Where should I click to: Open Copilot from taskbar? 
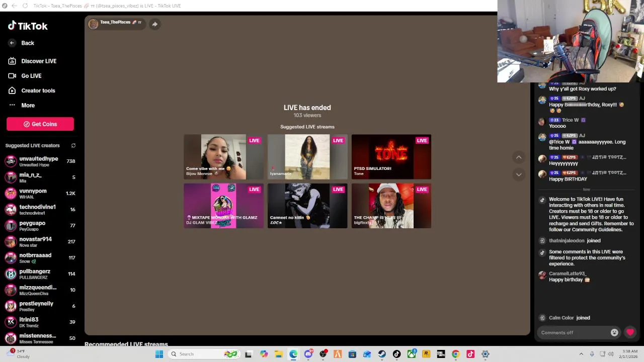[264, 354]
